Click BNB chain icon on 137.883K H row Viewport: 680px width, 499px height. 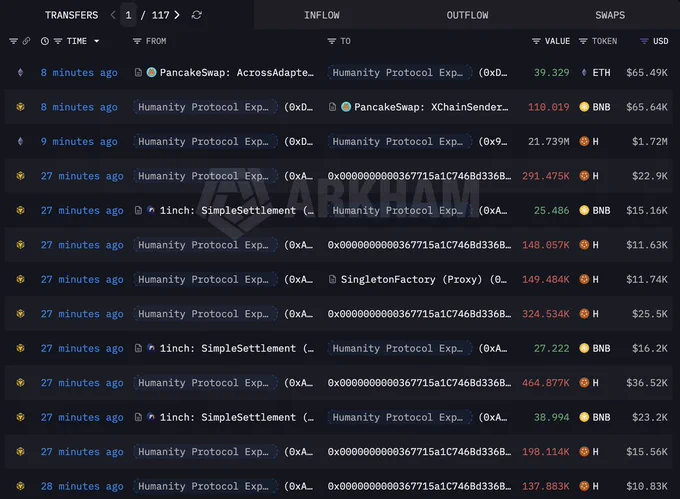(20, 486)
